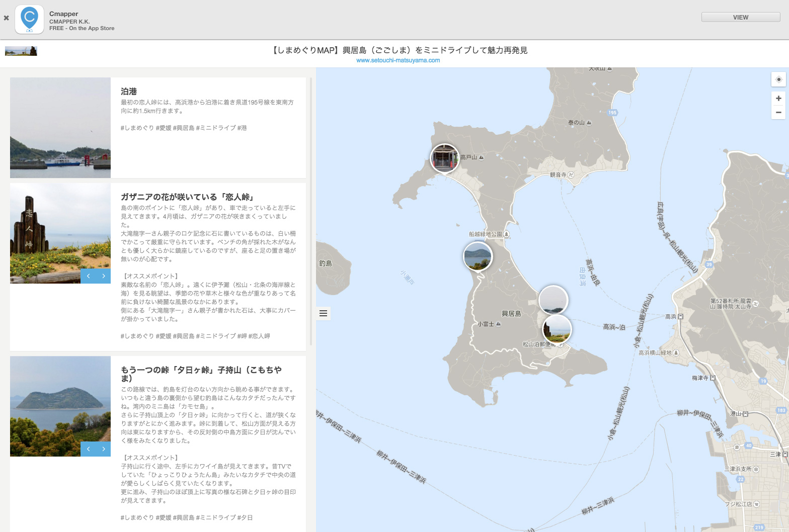Open the Cmapper app icon in the banner

tap(29, 20)
